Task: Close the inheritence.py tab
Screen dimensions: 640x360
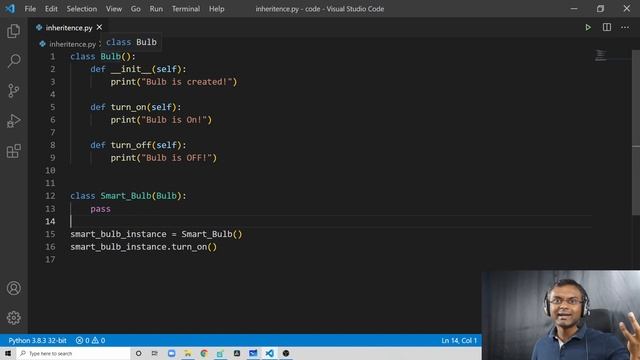Action: pos(99,27)
